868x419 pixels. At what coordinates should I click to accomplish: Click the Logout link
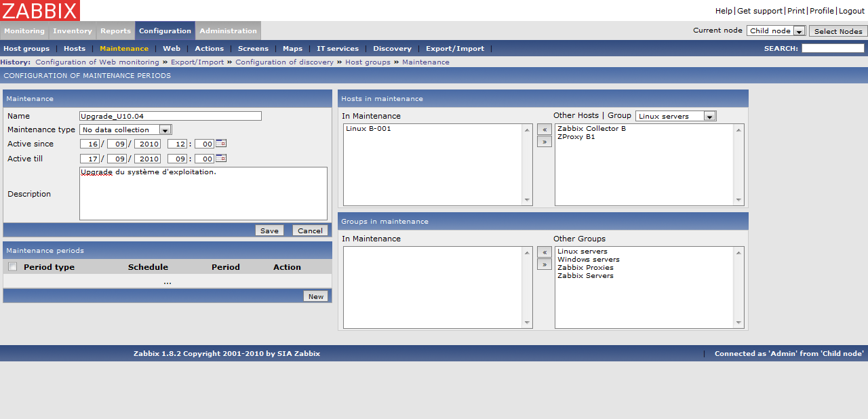click(852, 11)
